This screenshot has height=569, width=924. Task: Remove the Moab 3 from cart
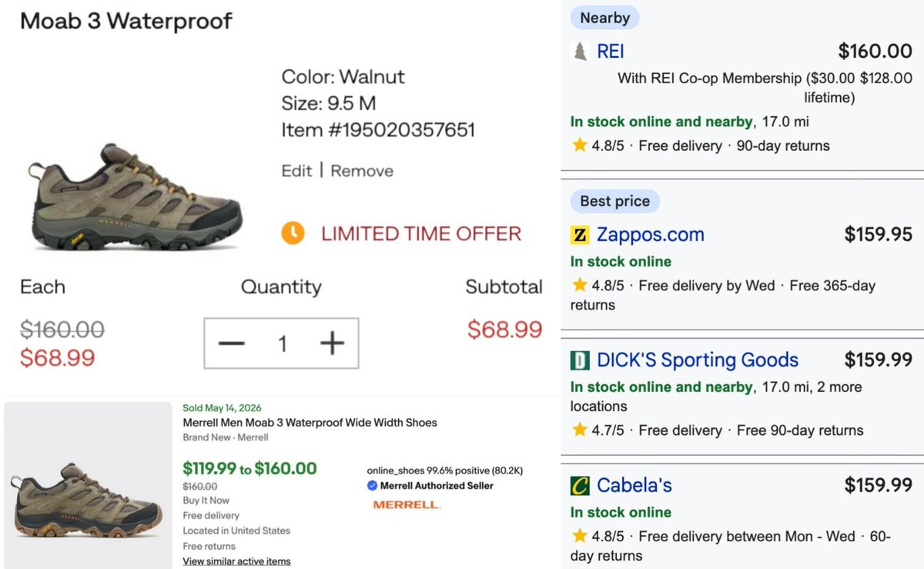click(x=362, y=171)
